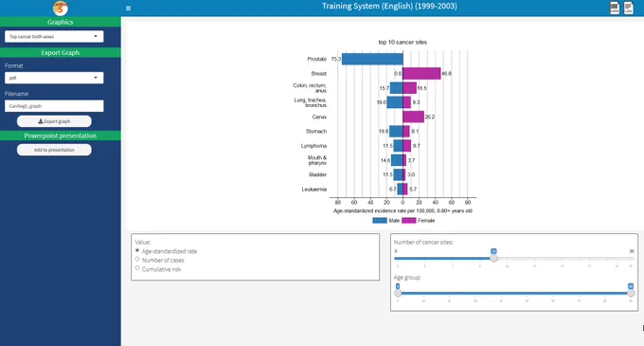Screen dimensions: 644x346
Task: Open the Log icon in header
Action: (x=629, y=8)
